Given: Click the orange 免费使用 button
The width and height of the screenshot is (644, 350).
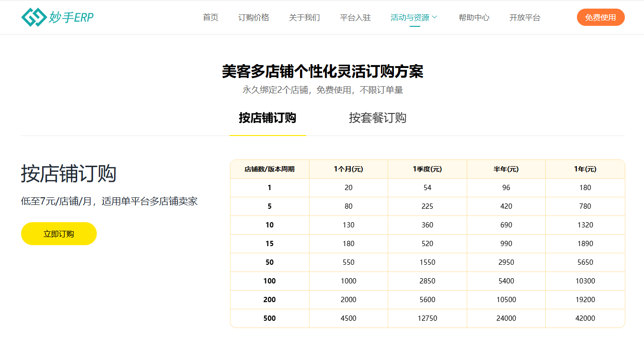Looking at the screenshot, I should coord(601,17).
